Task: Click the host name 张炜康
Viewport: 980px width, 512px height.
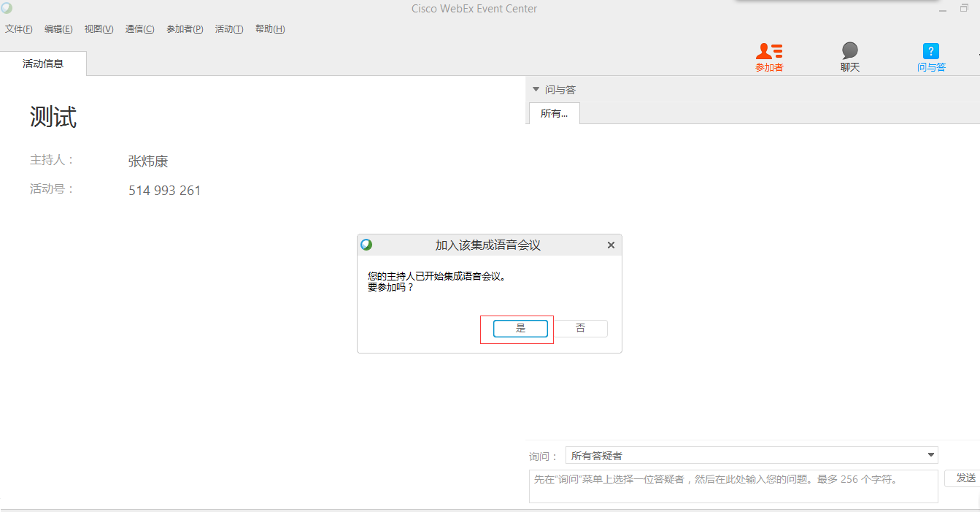Action: click(148, 161)
